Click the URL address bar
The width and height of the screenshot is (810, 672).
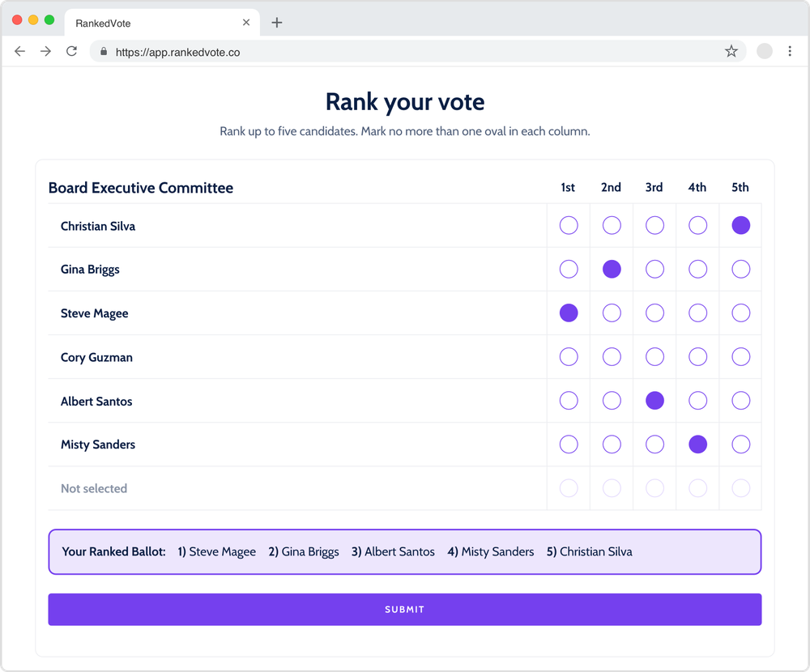[x=405, y=52]
